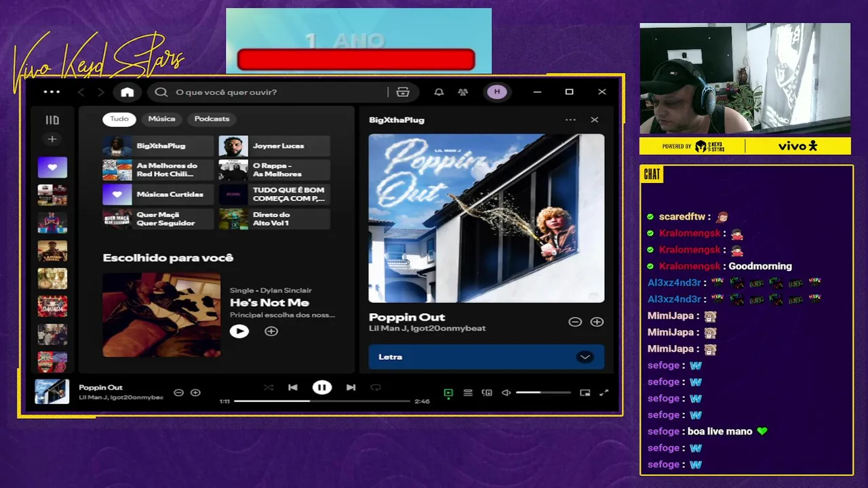The height and width of the screenshot is (488, 868).
Task: Open Poppin Out album cover in the panel
Action: [486, 218]
